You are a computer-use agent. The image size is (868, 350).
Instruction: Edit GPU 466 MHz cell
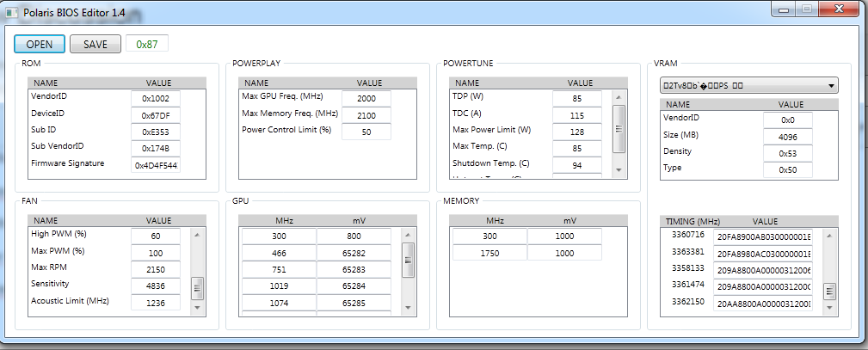279,253
